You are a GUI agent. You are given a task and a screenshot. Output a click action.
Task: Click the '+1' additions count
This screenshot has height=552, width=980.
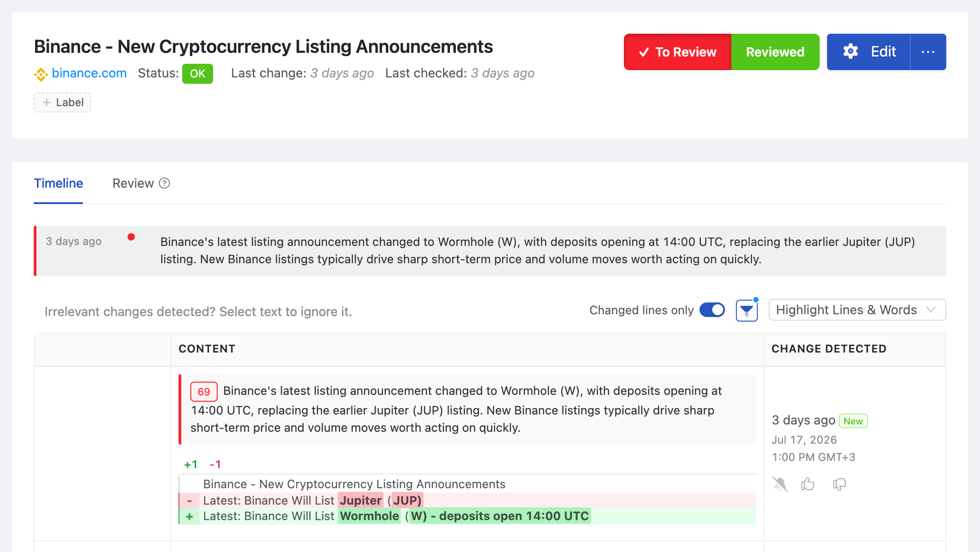[x=191, y=465]
